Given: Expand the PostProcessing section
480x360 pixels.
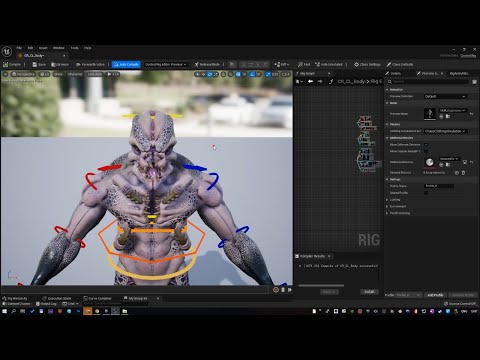Looking at the screenshot, I should pos(387,213).
